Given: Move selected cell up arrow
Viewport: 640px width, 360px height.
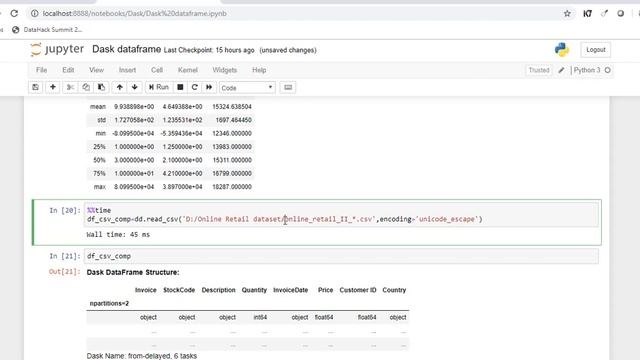Looking at the screenshot, I should click(x=119, y=87).
